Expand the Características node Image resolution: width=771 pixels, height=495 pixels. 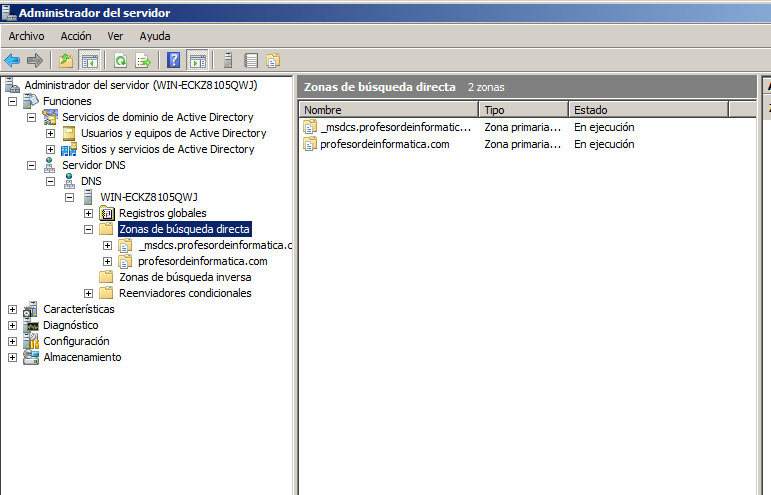click(13, 309)
